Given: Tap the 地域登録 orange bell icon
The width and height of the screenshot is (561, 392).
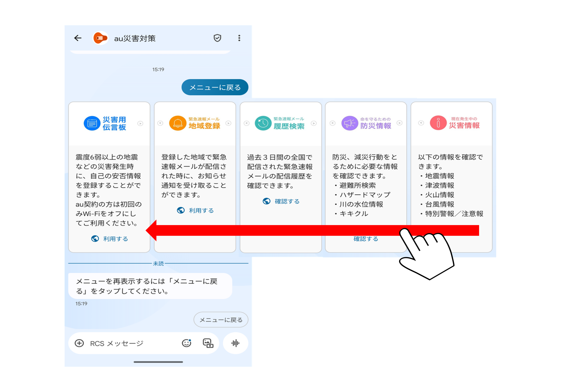Looking at the screenshot, I should 178,123.
